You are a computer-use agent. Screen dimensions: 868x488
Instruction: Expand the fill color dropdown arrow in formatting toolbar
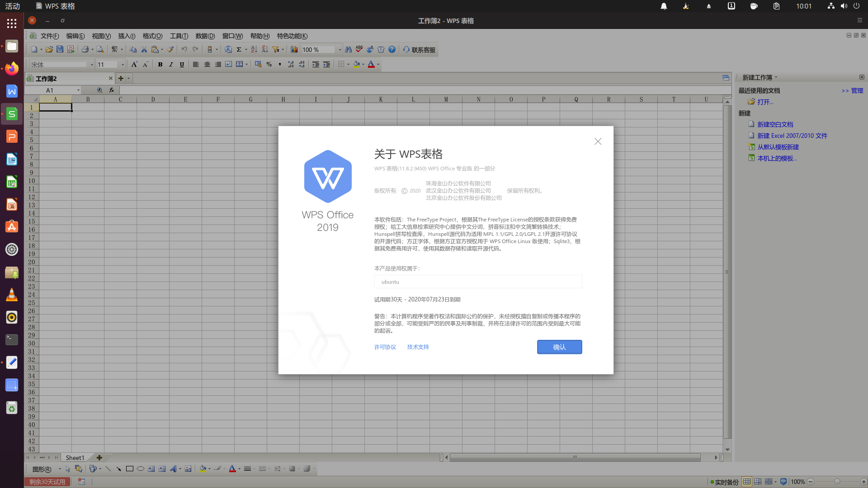point(363,65)
